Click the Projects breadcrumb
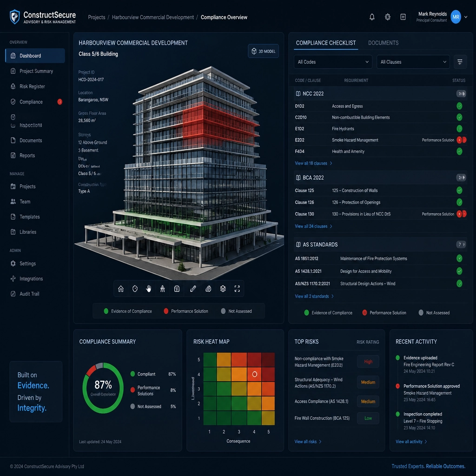This screenshot has width=476, height=476. click(x=97, y=17)
